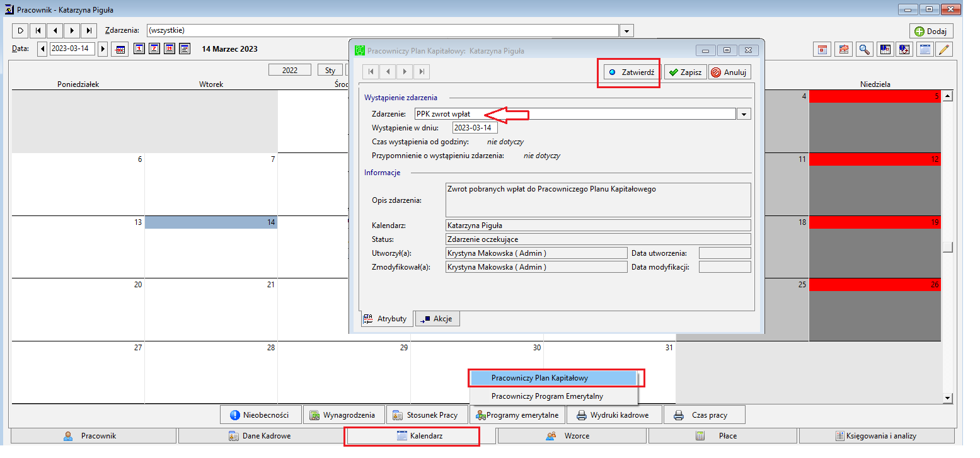The image size is (980, 458).
Task: Choose Pracowniczy Program Emerytalny menu item
Action: click(553, 396)
